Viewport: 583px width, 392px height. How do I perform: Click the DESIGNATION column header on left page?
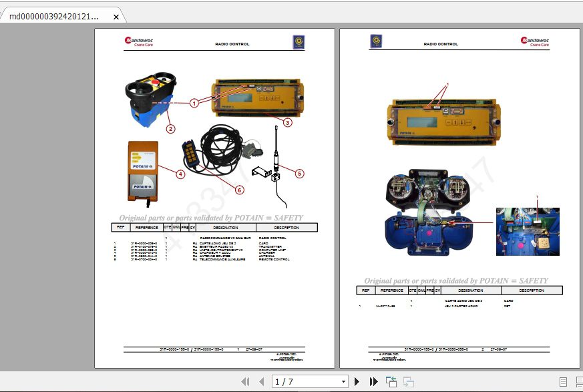tap(226, 228)
